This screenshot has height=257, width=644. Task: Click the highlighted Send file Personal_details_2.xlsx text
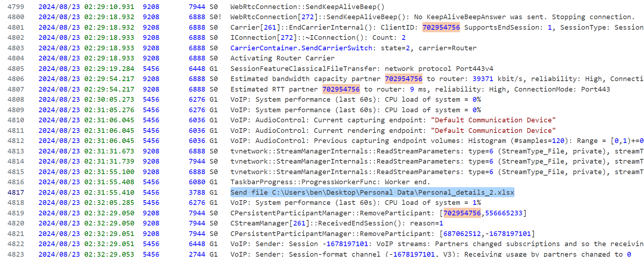pyautogui.click(x=372, y=193)
